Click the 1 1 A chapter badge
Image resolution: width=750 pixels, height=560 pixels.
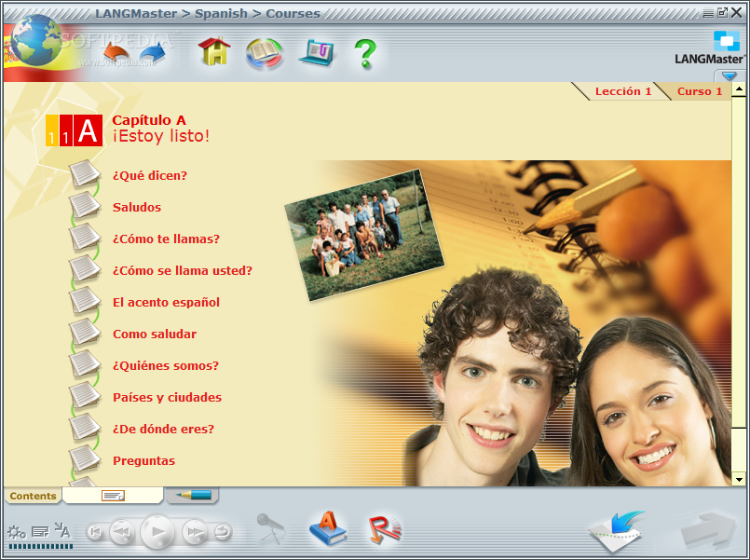click(x=75, y=130)
